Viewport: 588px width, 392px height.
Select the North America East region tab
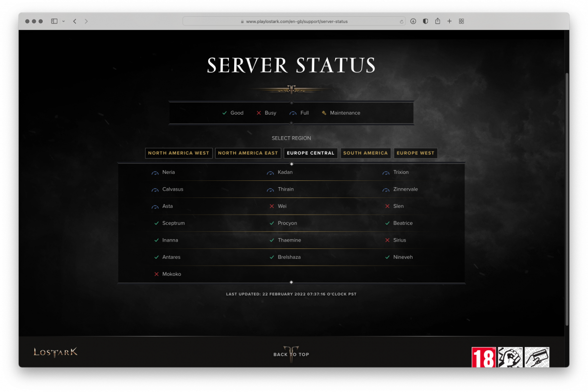point(248,153)
